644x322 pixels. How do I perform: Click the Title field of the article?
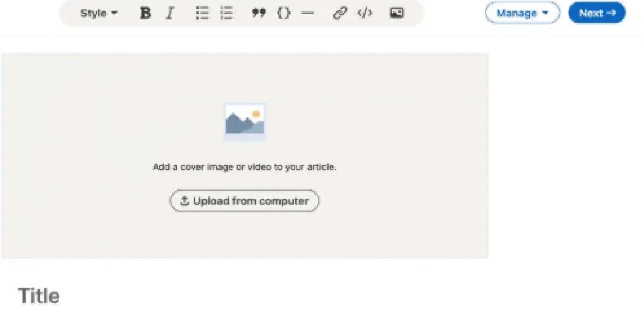[39, 296]
